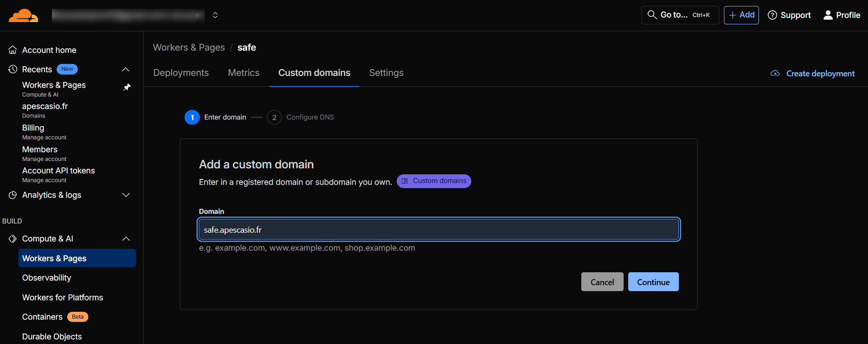
Task: Open Account API tokens
Action: [58, 175]
